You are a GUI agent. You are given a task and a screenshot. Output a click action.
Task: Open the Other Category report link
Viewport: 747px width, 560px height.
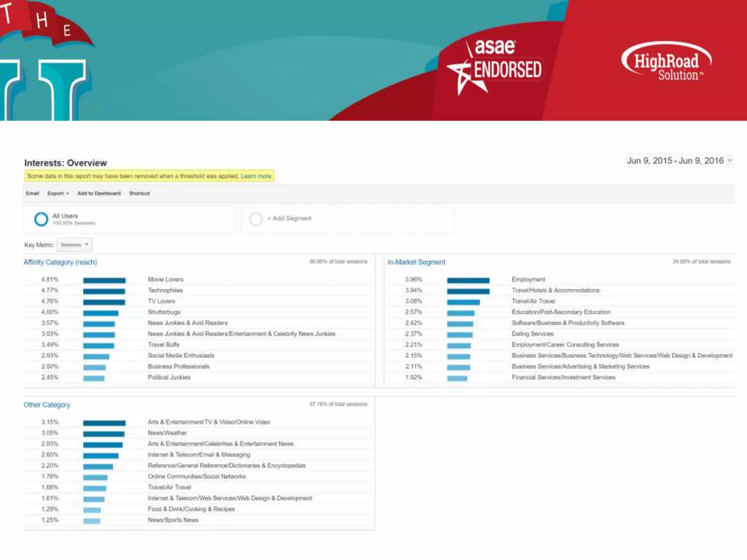[x=47, y=405]
